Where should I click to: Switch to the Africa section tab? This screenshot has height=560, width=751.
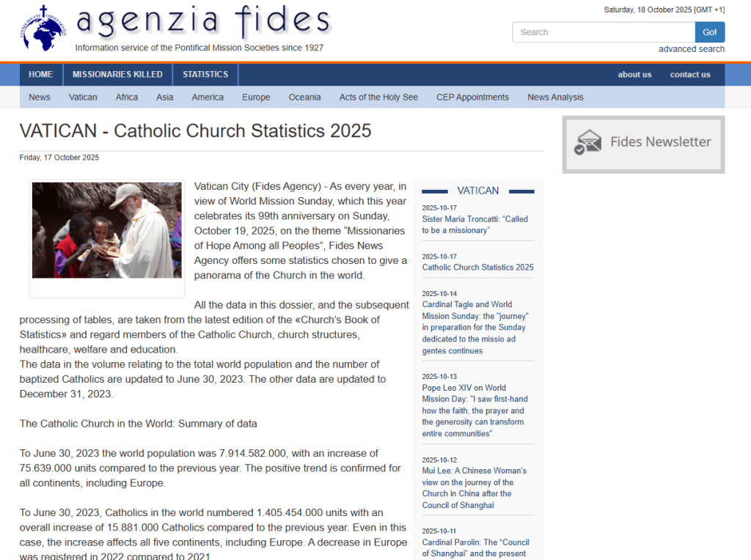(127, 97)
